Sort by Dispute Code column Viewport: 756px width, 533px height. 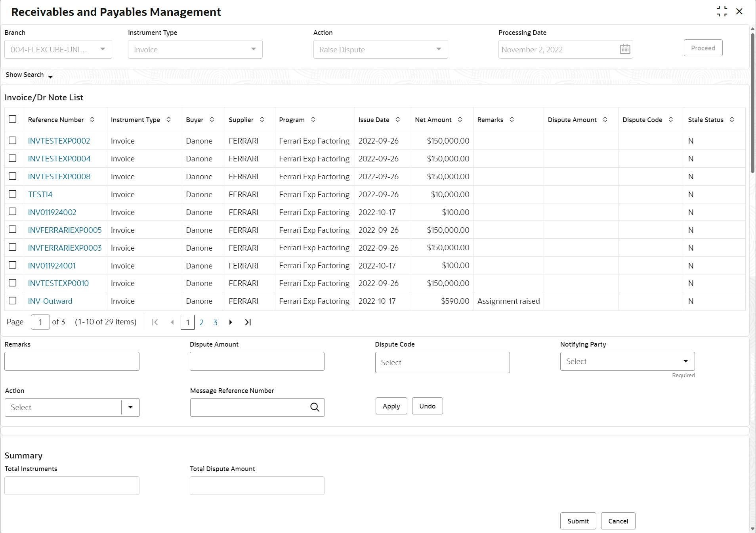[x=671, y=119]
